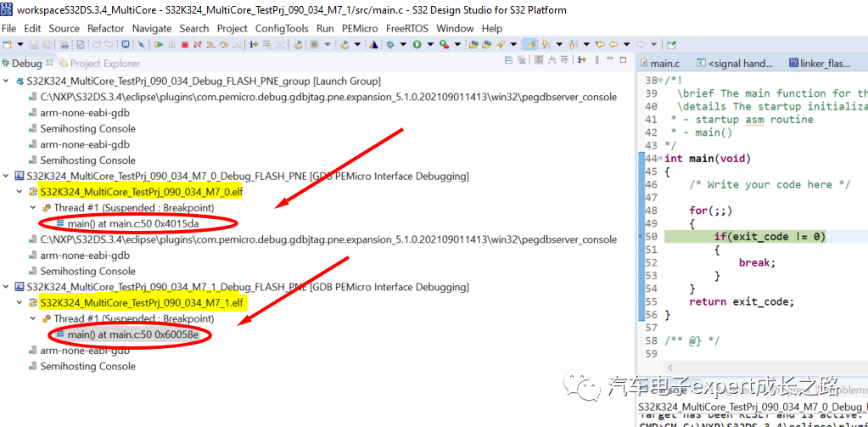This screenshot has width=868, height=427.
Task: Open the PEMicro menu
Action: 360,28
